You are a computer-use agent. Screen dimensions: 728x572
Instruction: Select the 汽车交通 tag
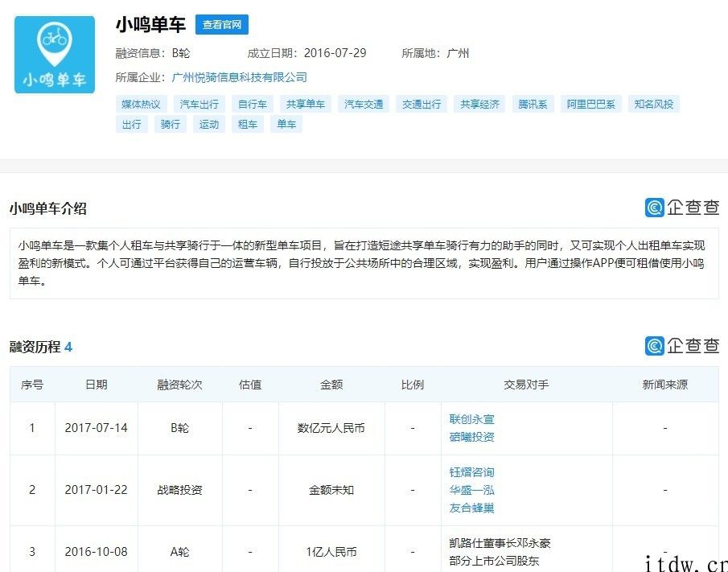[x=364, y=104]
